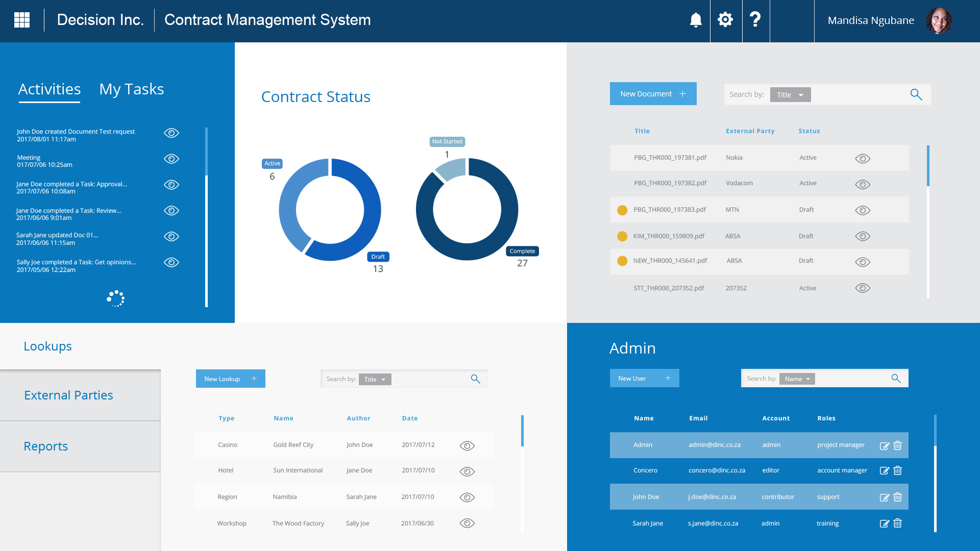Click the New User button

644,379
